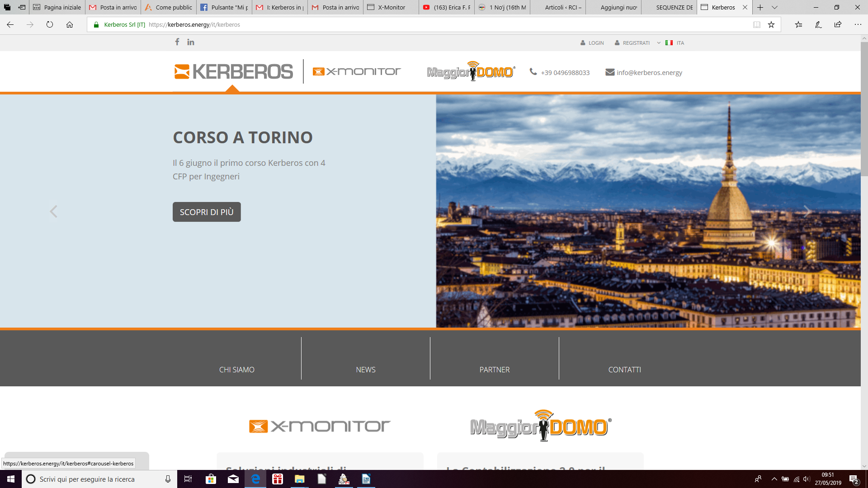Open the CONTATTI menu item
The height and width of the screenshot is (488, 868).
point(624,370)
